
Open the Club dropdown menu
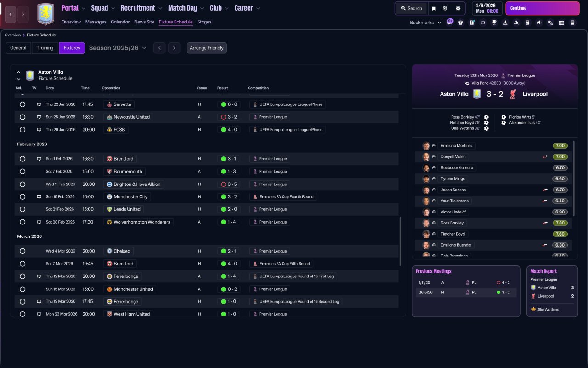click(220, 8)
